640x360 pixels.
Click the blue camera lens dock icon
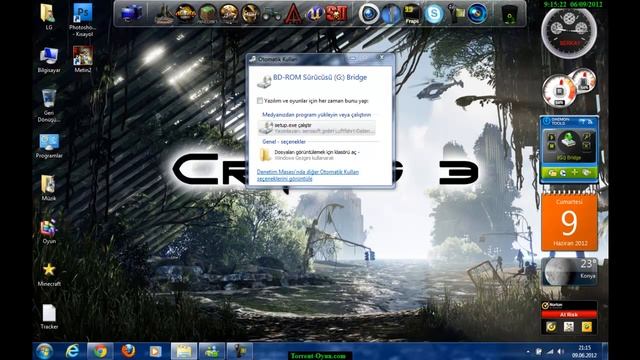click(x=477, y=14)
